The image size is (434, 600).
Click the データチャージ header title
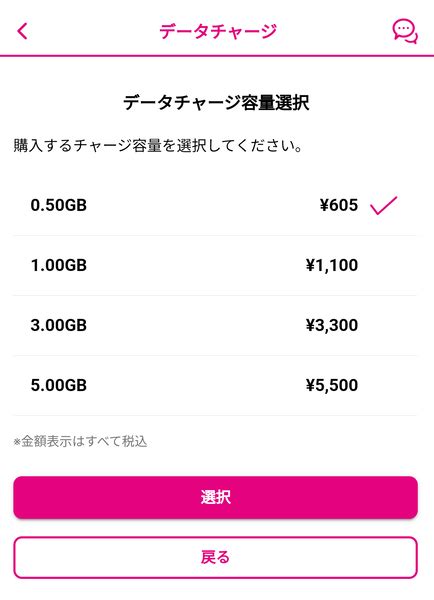click(218, 31)
